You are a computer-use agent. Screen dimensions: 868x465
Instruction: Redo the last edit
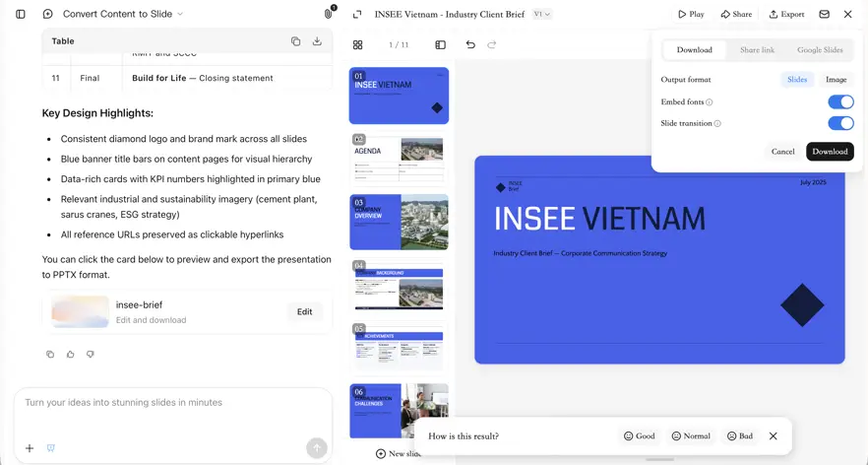[492, 45]
